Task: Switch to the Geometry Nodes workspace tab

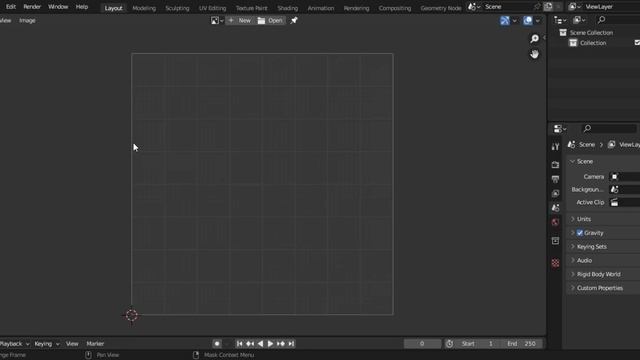Action: [440, 8]
